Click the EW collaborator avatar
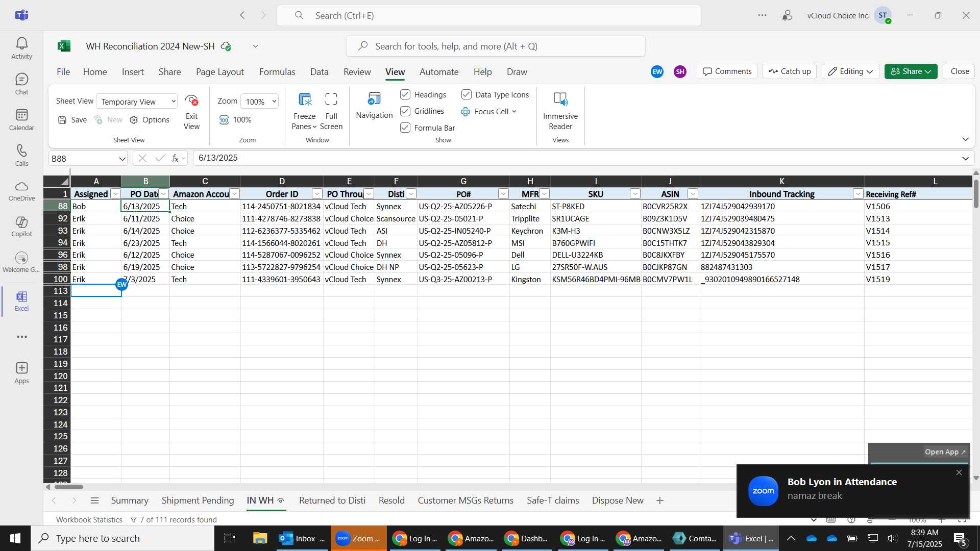The width and height of the screenshot is (980, 551). point(657,71)
